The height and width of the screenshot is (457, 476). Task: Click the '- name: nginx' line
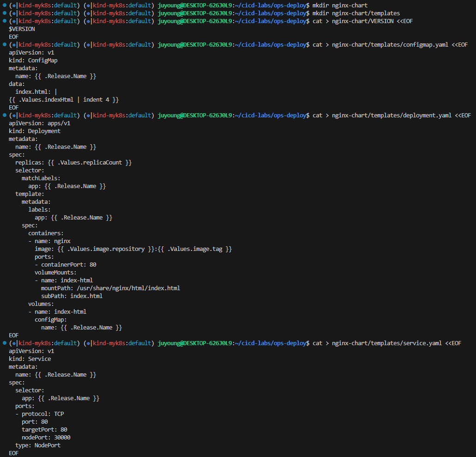point(49,241)
